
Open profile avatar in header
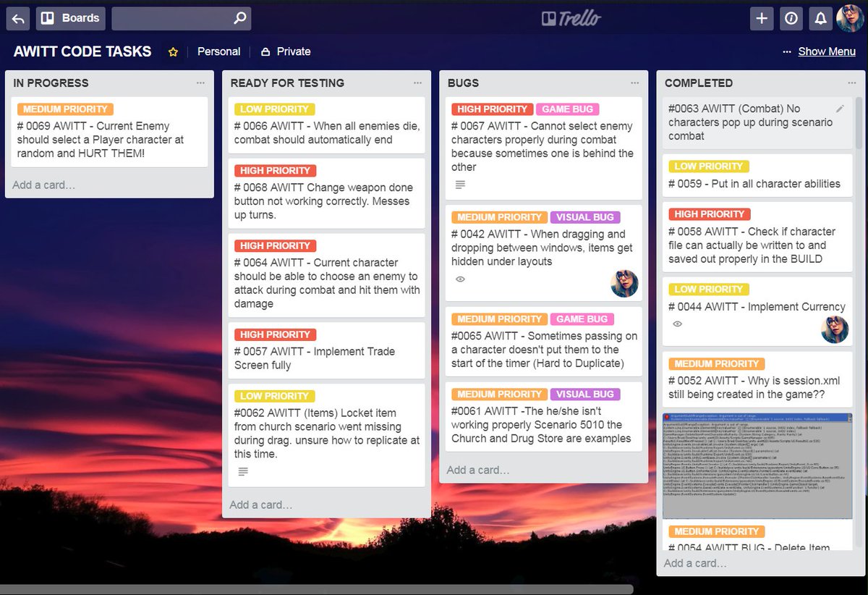tap(850, 18)
